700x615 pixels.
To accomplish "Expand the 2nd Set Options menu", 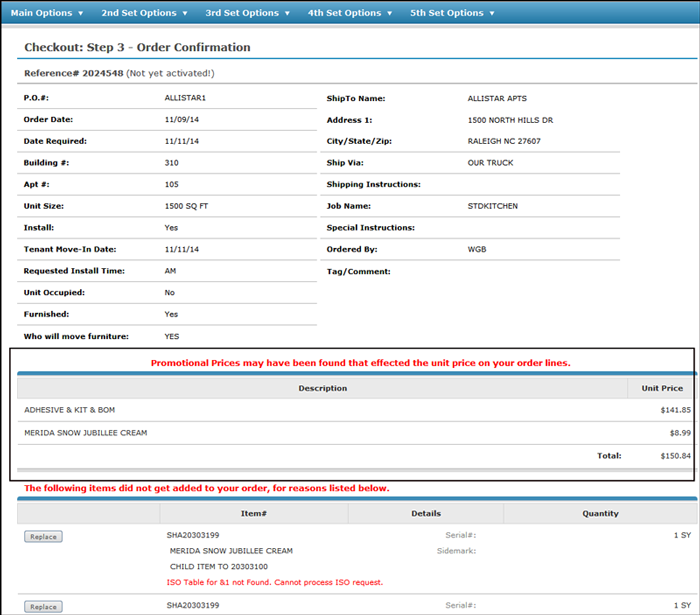I will click(145, 13).
